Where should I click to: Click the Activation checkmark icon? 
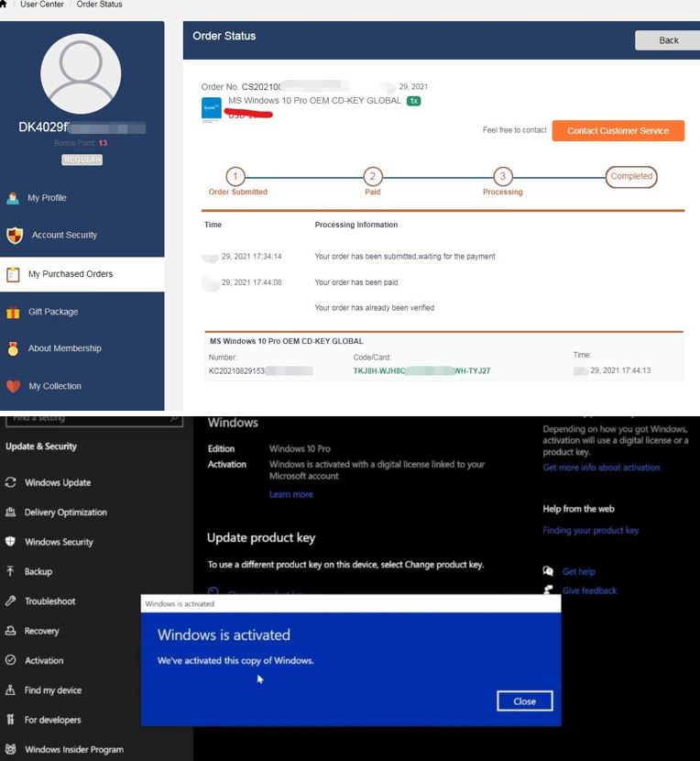(x=11, y=660)
